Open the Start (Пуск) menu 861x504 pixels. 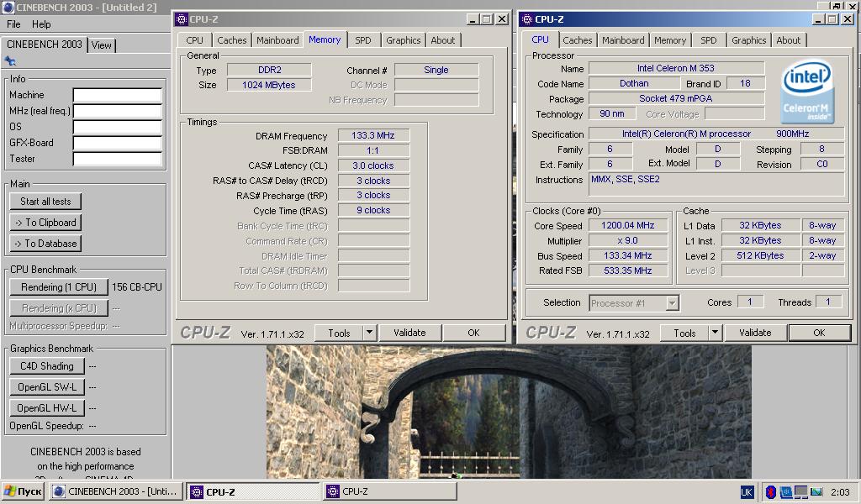(23, 491)
